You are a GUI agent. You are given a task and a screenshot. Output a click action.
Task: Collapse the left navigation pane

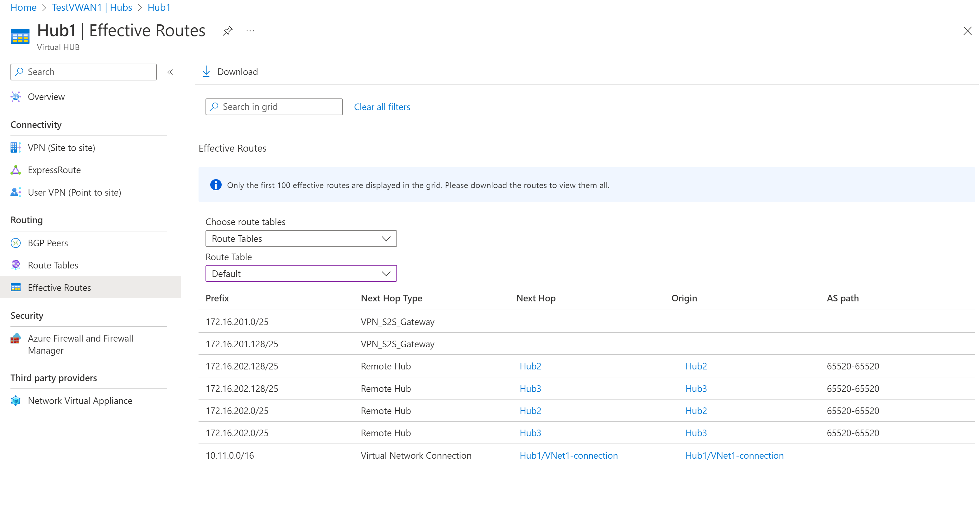(170, 72)
